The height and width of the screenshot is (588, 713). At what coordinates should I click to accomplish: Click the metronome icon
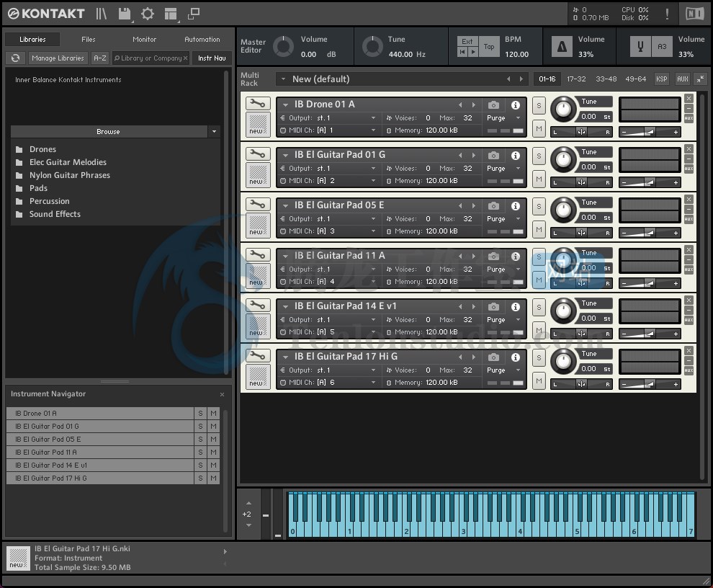pos(562,46)
